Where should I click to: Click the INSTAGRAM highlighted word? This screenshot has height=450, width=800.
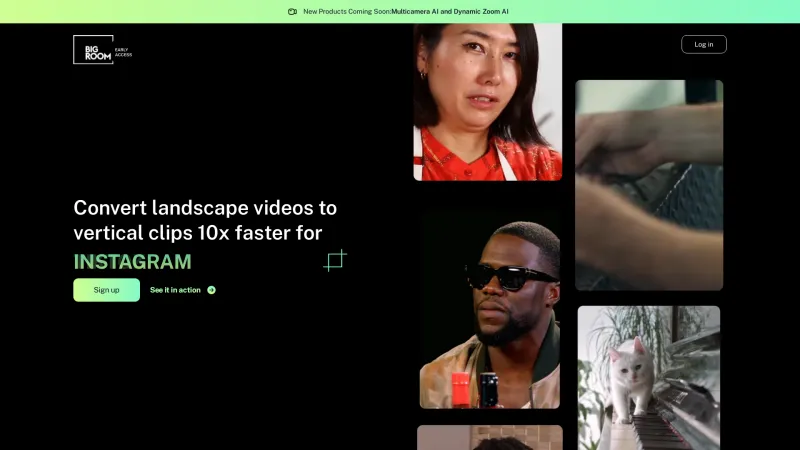133,262
